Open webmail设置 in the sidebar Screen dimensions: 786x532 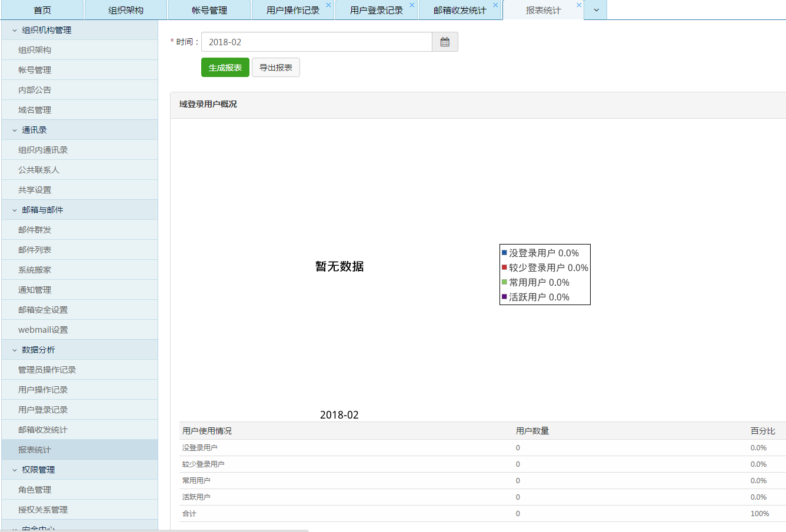pos(79,330)
